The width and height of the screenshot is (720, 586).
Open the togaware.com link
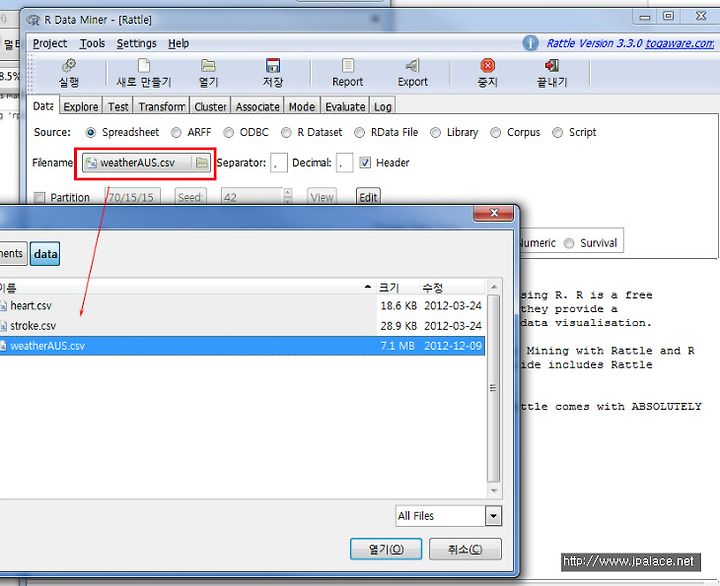point(680,43)
